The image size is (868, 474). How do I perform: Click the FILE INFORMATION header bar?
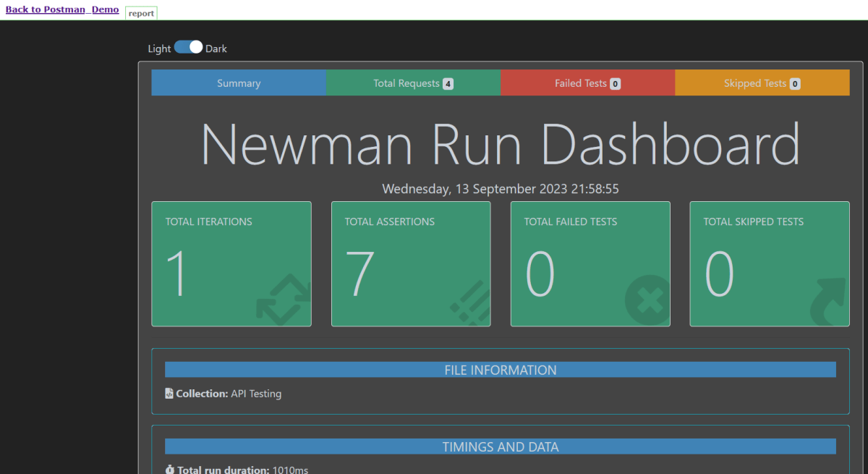pyautogui.click(x=500, y=370)
